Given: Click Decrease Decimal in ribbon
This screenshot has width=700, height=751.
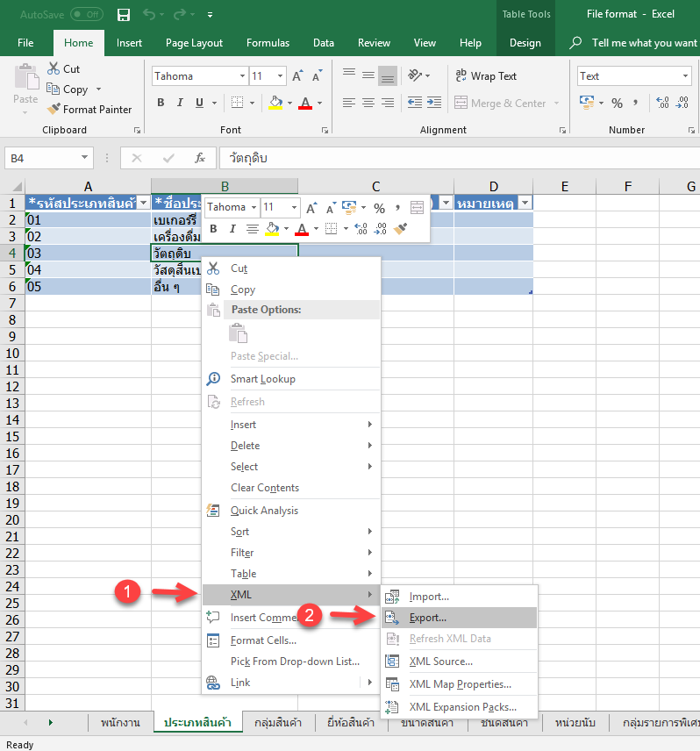Looking at the screenshot, I should click(x=682, y=103).
